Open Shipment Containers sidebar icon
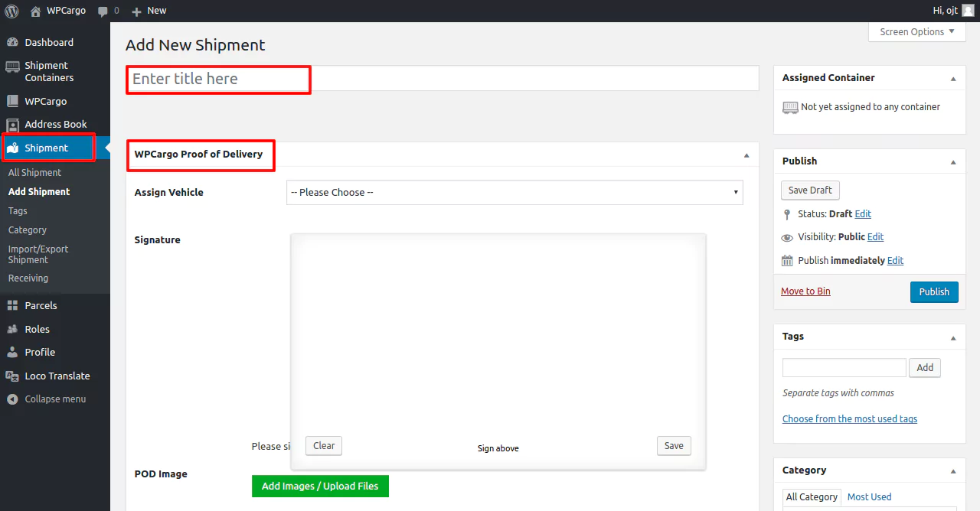 click(x=12, y=67)
